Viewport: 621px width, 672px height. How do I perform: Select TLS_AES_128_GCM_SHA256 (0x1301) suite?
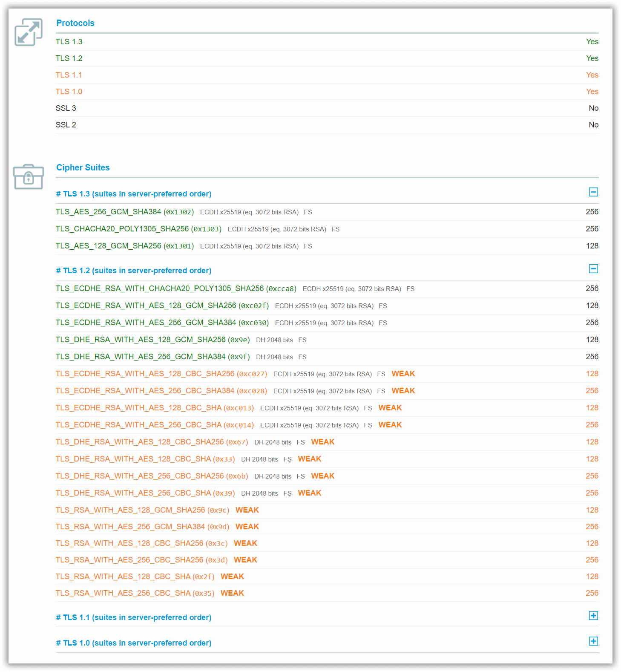[x=125, y=246]
